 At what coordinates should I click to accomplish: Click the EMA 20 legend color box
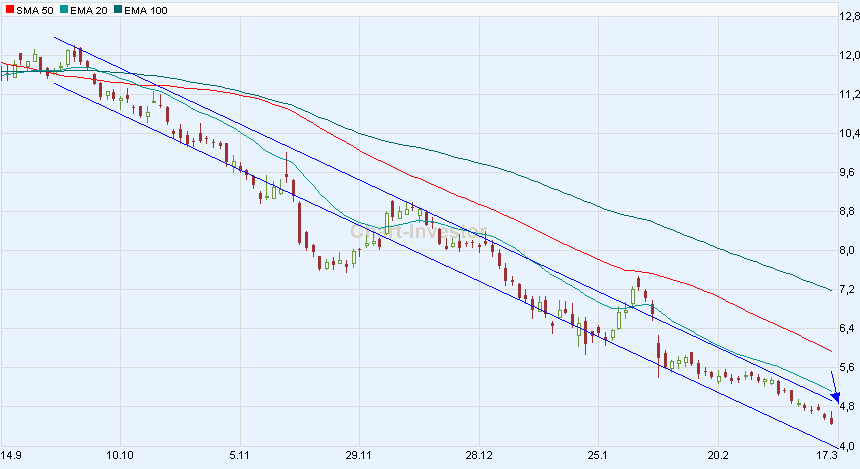click(65, 9)
